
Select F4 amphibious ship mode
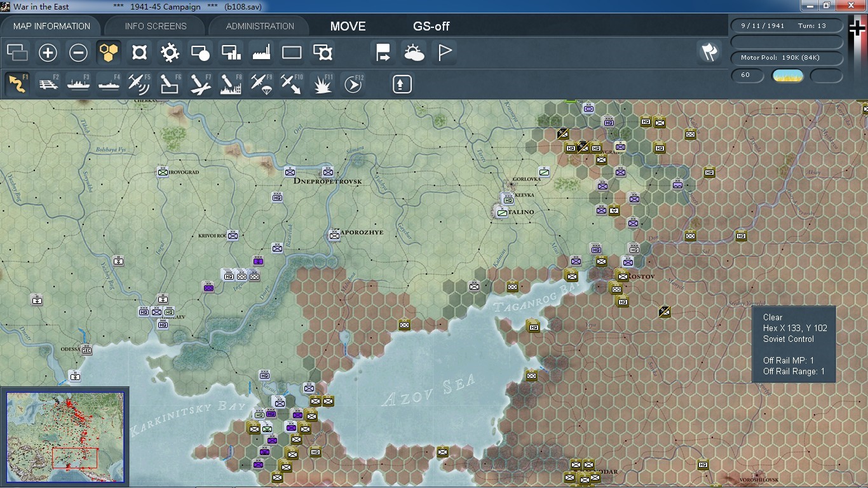coord(109,84)
